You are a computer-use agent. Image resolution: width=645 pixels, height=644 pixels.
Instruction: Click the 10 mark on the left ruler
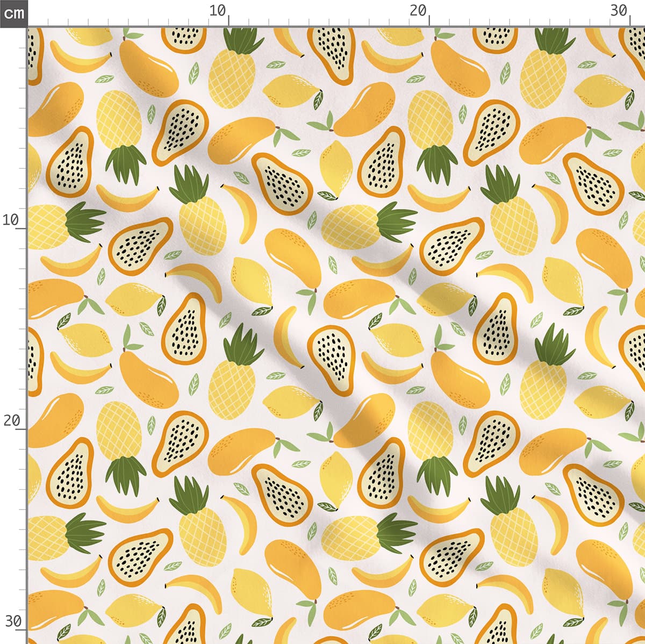click(11, 220)
